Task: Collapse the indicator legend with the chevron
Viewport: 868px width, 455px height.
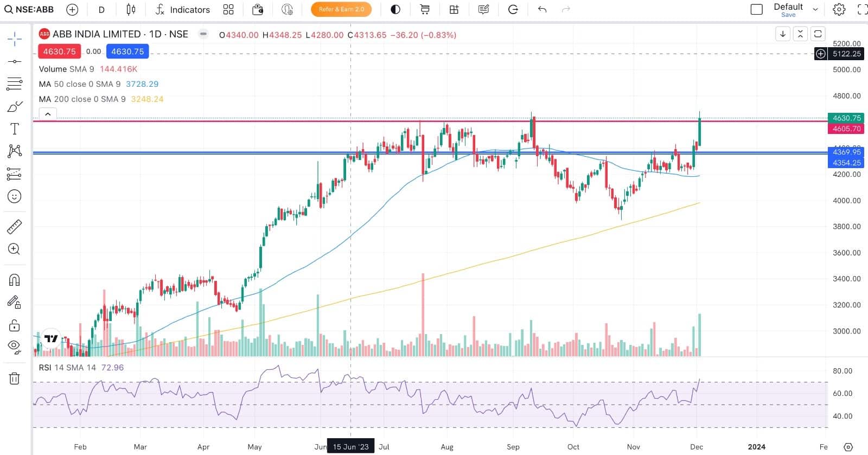Action: click(48, 114)
